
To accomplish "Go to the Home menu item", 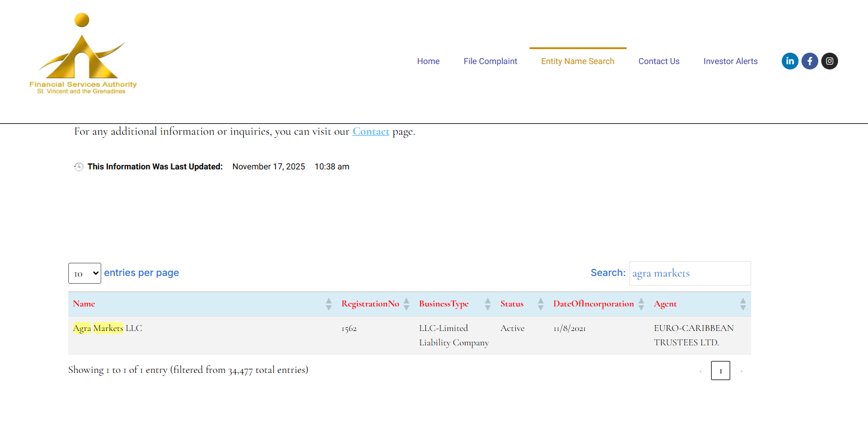I will point(428,61).
